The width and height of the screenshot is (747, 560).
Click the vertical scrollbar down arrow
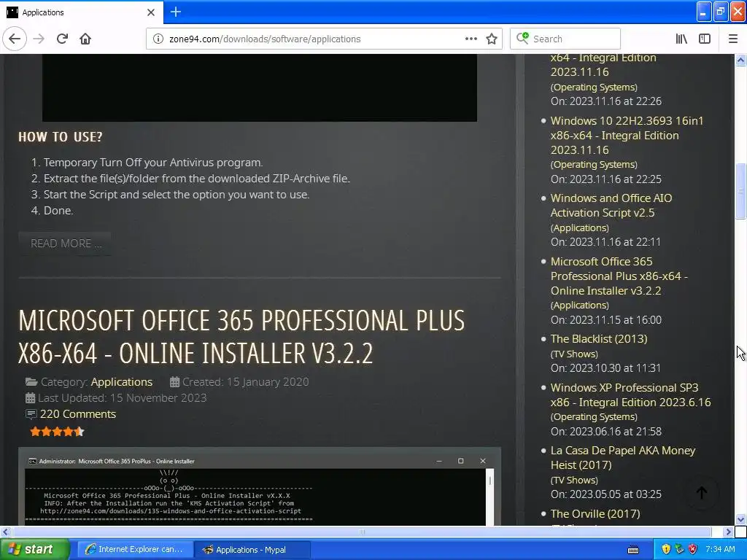pos(740,519)
